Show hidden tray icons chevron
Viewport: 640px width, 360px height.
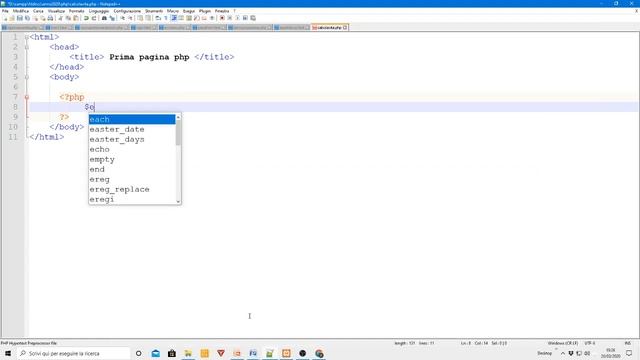[x=563, y=353]
